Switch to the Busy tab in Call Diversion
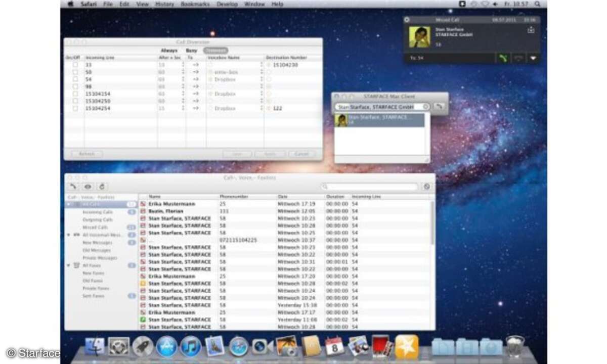Viewport: 607px width, 364px height. [x=191, y=51]
